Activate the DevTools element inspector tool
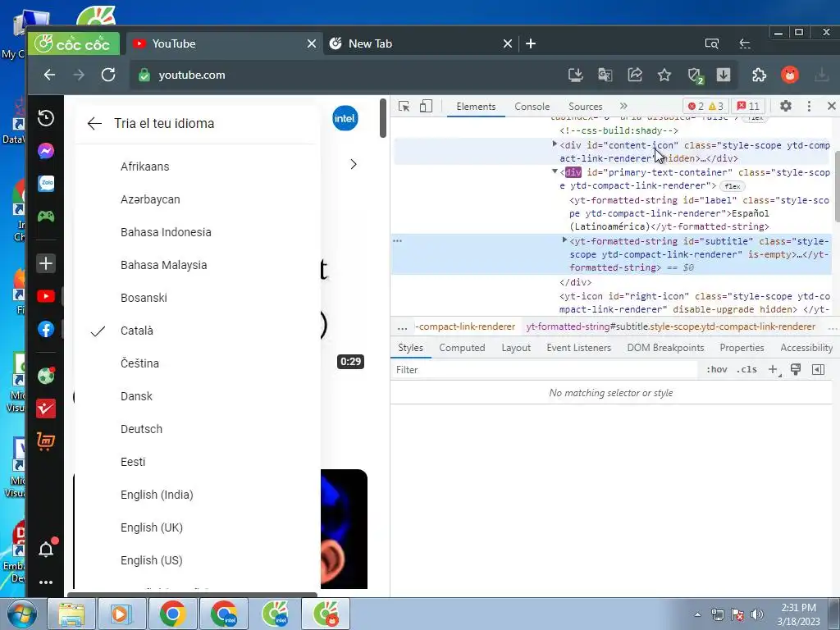 [404, 106]
